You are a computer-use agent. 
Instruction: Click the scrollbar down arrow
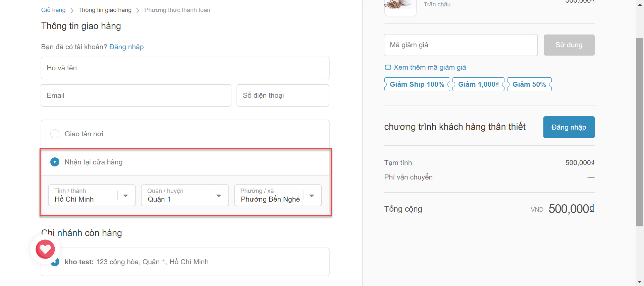tap(640, 282)
